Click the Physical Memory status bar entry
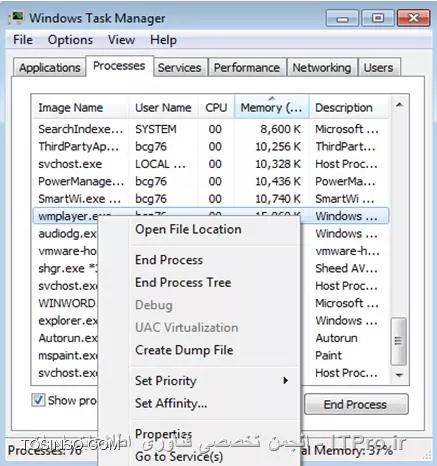 click(x=347, y=451)
